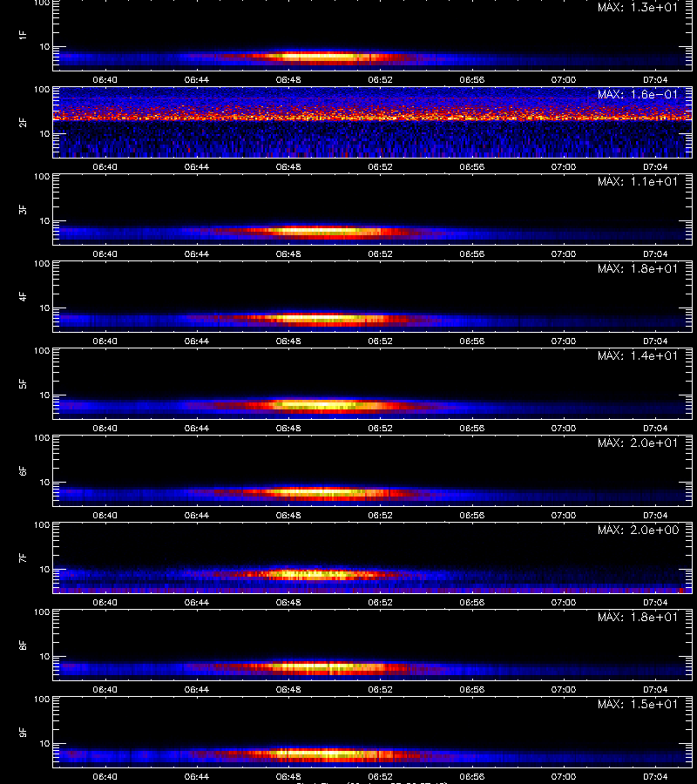Click the '10' y-axis label of 7F panel
This screenshot has height=784, width=697.
tap(44, 570)
